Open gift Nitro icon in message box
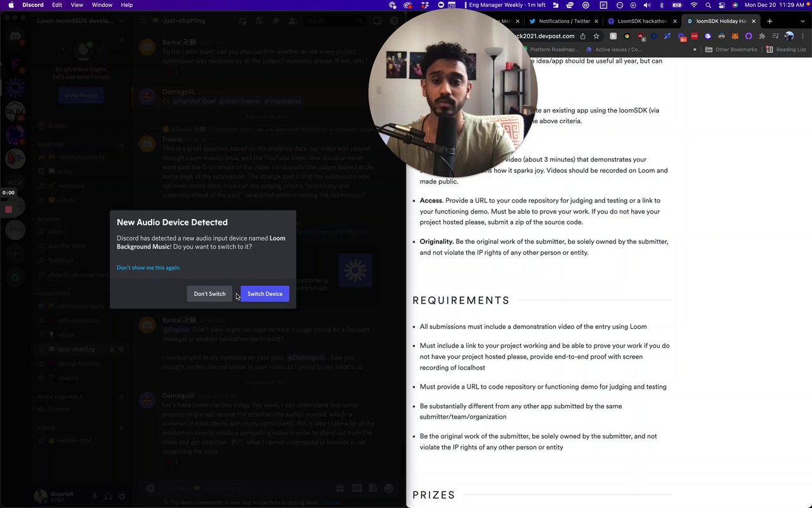 coord(340,488)
